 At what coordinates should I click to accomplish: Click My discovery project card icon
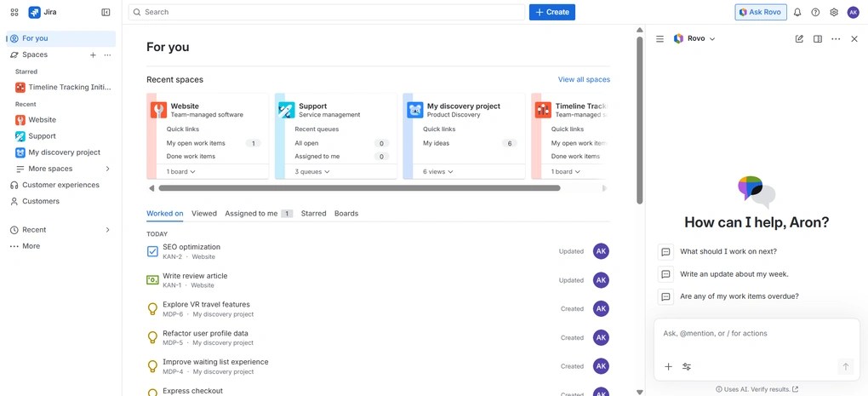tap(415, 110)
